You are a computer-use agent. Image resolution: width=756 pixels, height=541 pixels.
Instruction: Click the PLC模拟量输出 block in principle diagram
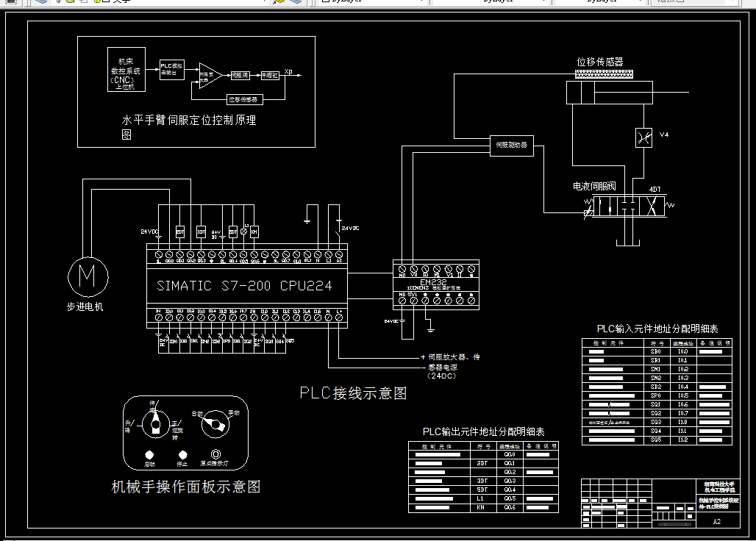point(172,69)
